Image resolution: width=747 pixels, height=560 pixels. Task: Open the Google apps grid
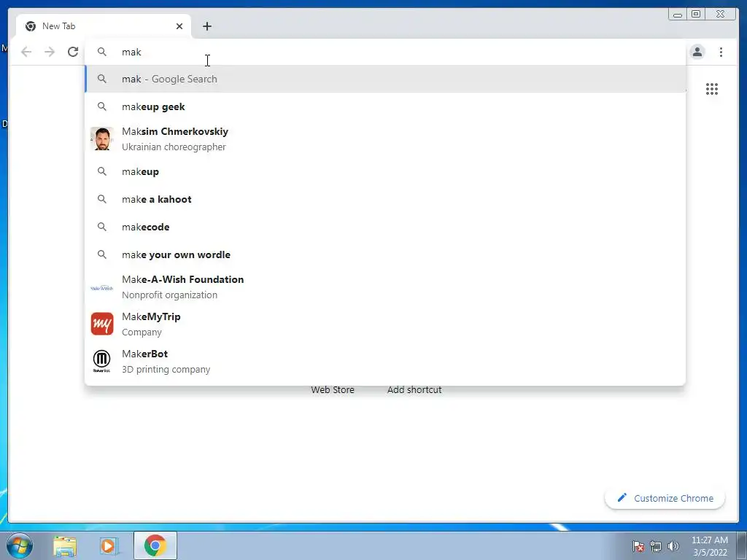pos(712,89)
